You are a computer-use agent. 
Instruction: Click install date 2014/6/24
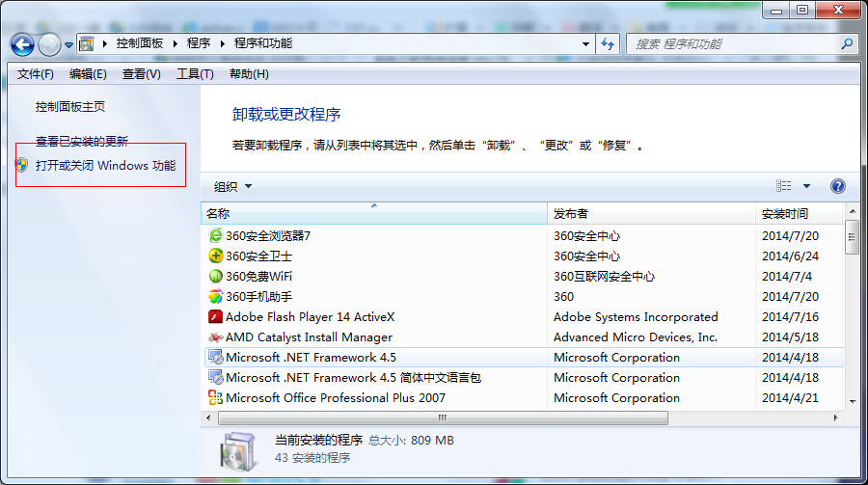[x=790, y=256]
